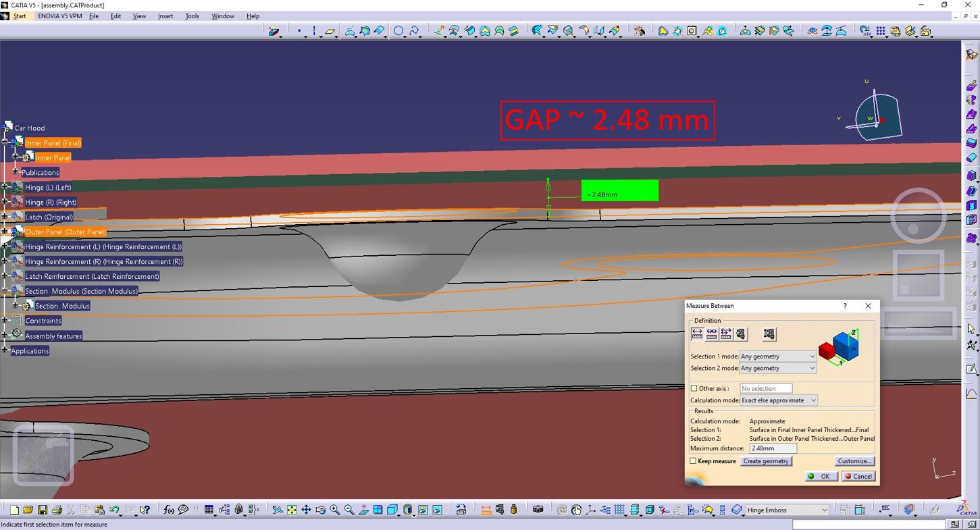Open the Hinge Emboss dropdown
This screenshot has height=530, width=980.
click(787, 510)
